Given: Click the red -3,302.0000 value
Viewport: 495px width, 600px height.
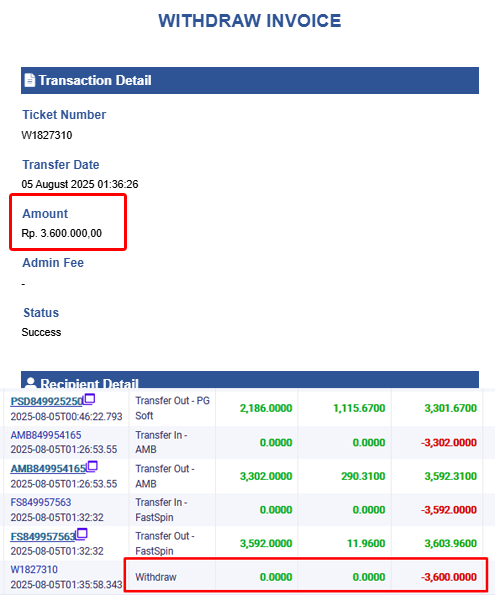Looking at the screenshot, I should tap(449, 442).
